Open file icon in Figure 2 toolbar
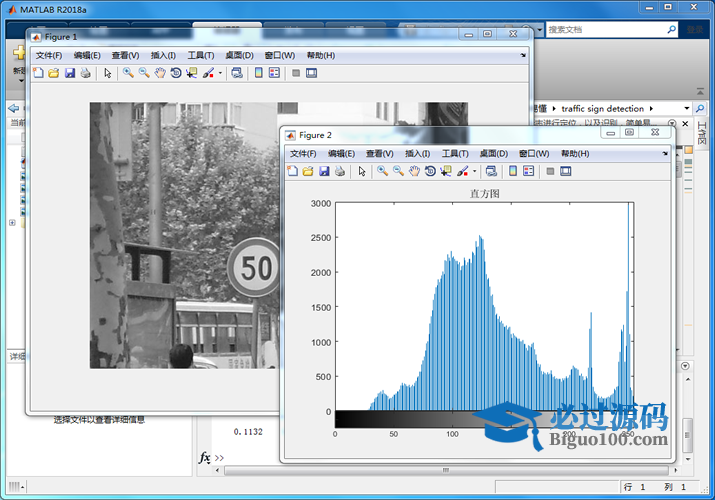Viewport: 715px width, 500px height. (x=308, y=171)
